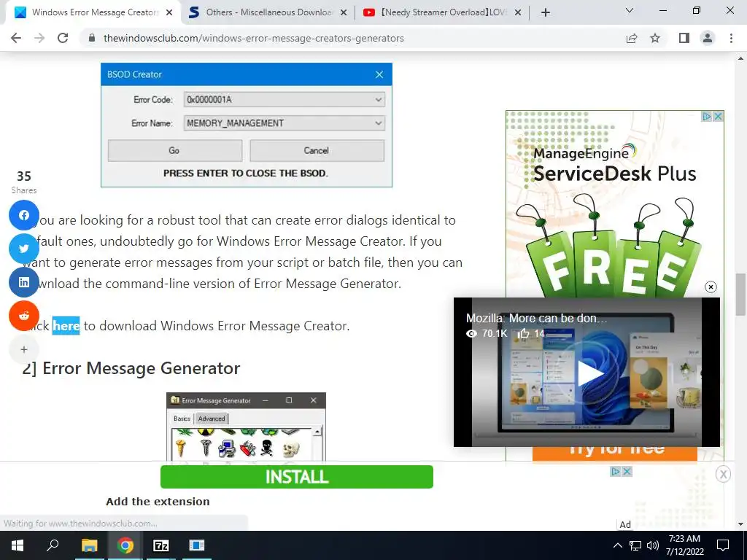Switch to Windows Error Message Creator tab
747x560 pixels.
[x=93, y=12]
